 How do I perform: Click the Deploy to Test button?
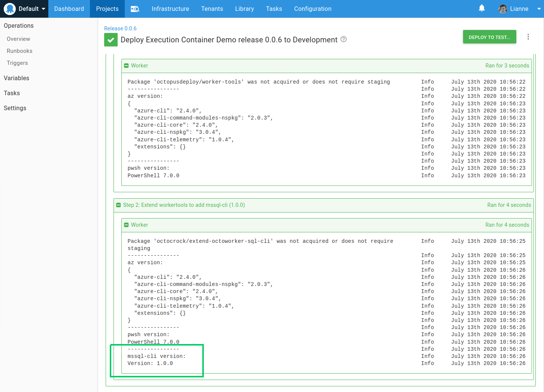click(x=489, y=37)
